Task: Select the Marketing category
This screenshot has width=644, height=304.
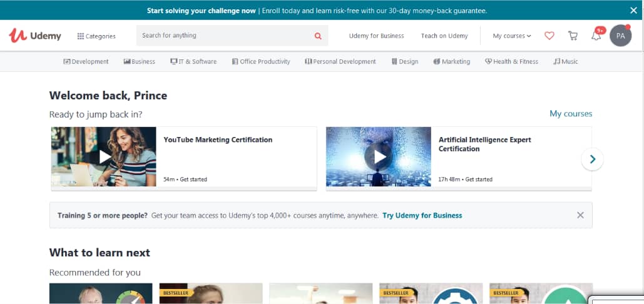Action: [x=452, y=61]
